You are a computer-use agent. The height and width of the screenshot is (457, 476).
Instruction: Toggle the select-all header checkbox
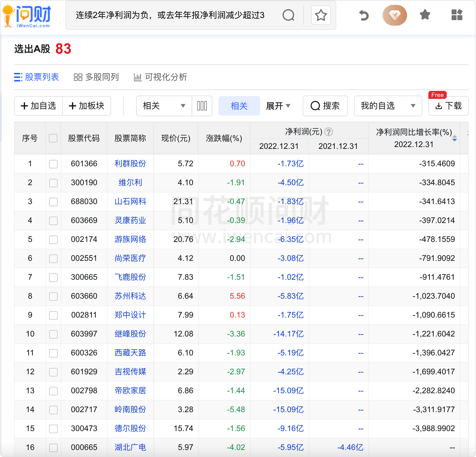53,138
